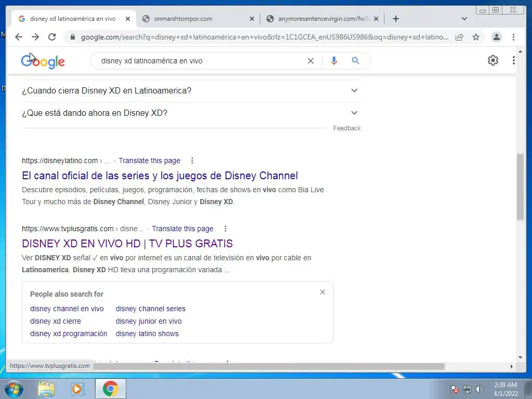Search for disney xd cierre
Viewport: 532px width, 399px height.
[56, 321]
